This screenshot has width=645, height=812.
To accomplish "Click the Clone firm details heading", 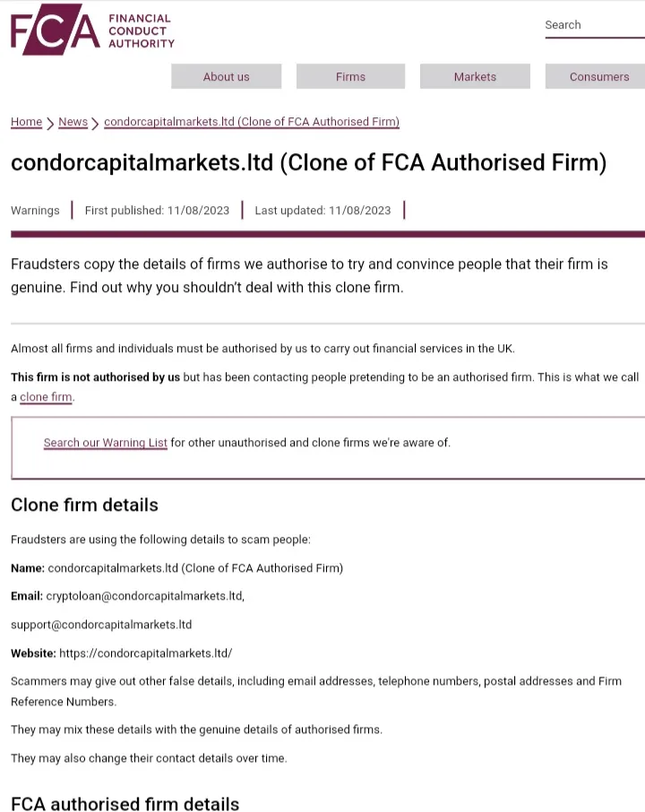I will [x=84, y=505].
